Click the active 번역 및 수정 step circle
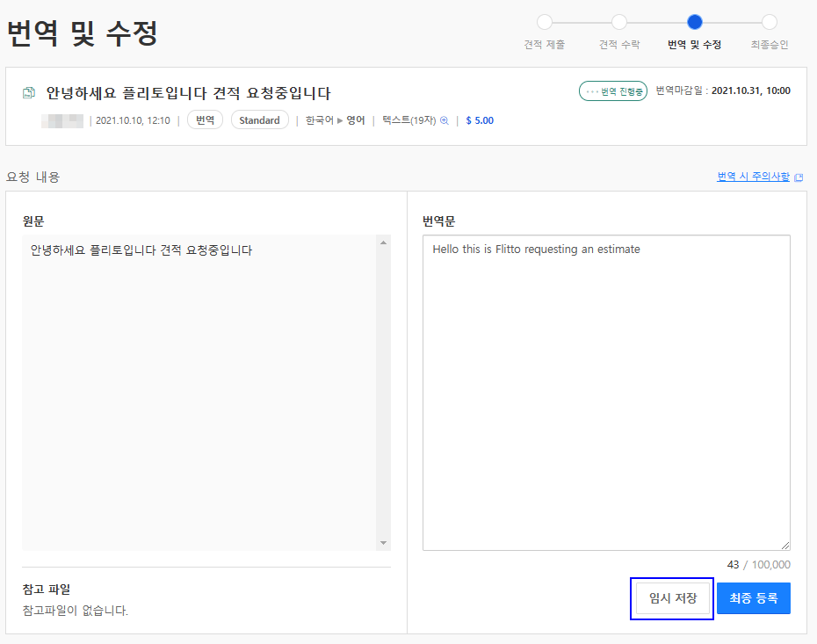The image size is (817, 644). 695,22
